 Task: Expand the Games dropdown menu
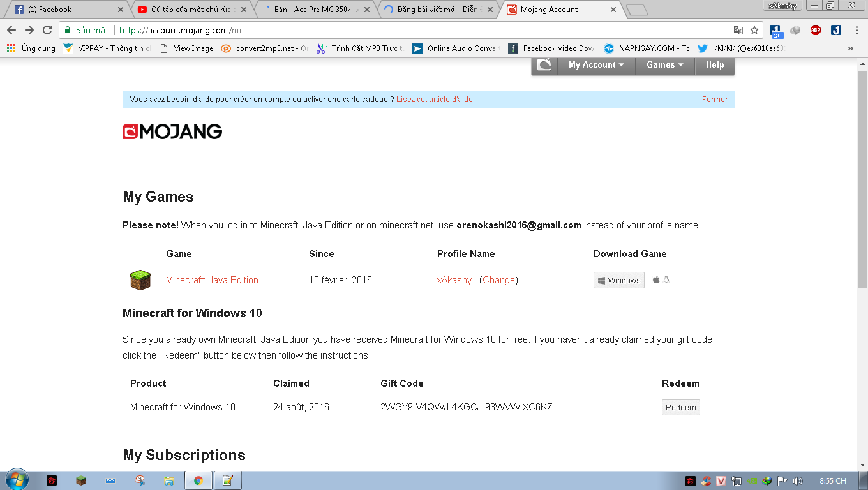665,65
